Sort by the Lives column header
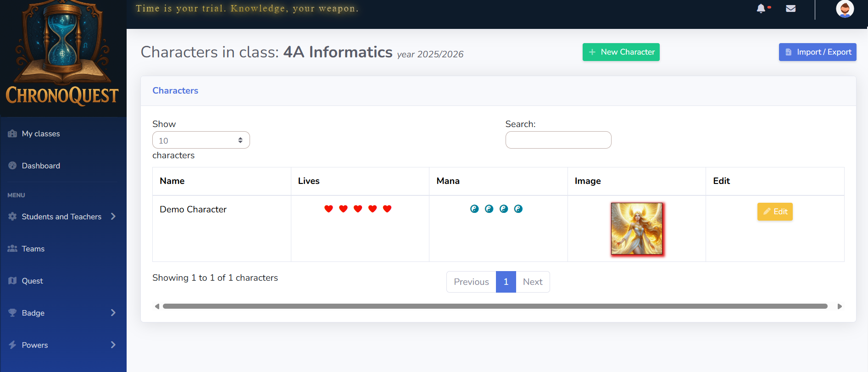Viewport: 868px width, 372px height. [x=360, y=181]
